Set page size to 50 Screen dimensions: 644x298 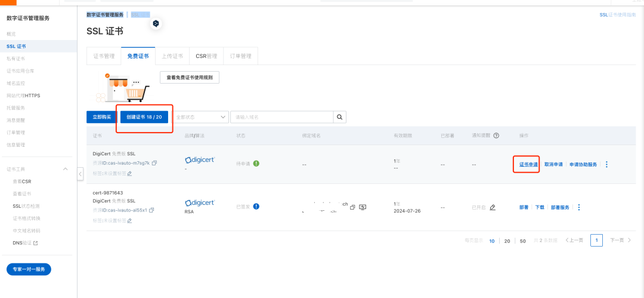coord(523,241)
